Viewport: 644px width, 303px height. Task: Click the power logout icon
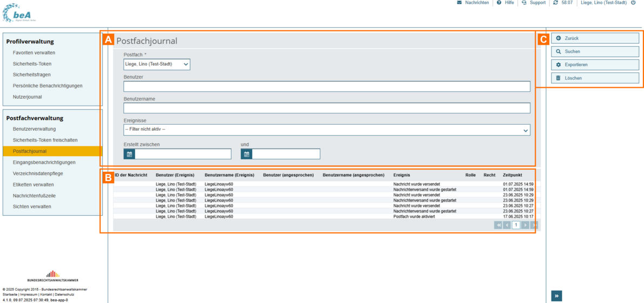coord(633,3)
